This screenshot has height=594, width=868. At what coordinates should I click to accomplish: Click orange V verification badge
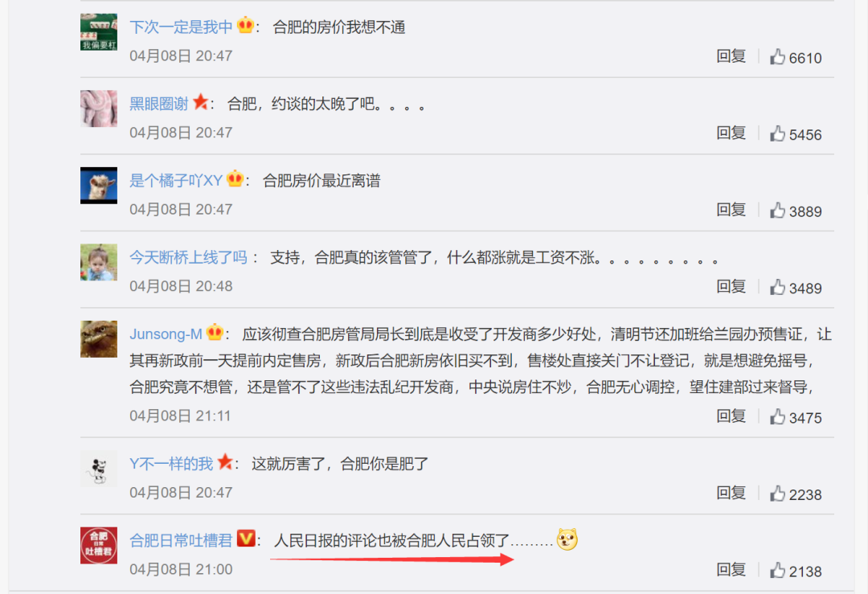[x=246, y=538]
